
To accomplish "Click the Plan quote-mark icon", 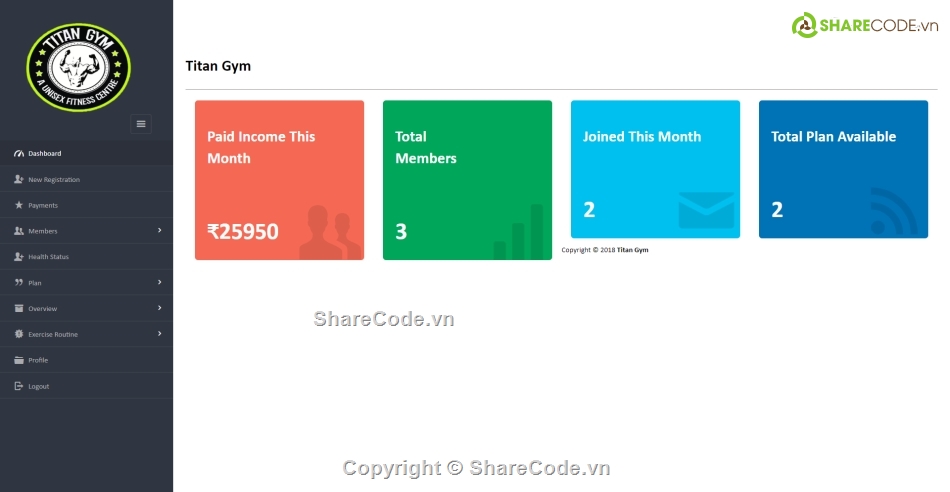I will [x=19, y=283].
